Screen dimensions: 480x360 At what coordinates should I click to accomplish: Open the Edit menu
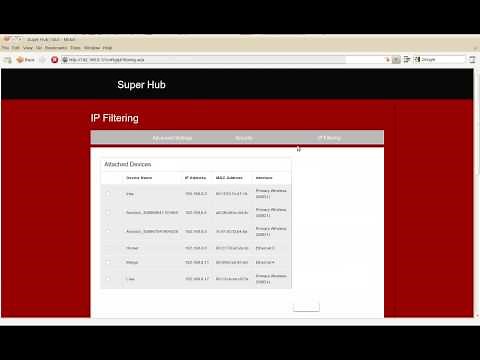[x=16, y=48]
